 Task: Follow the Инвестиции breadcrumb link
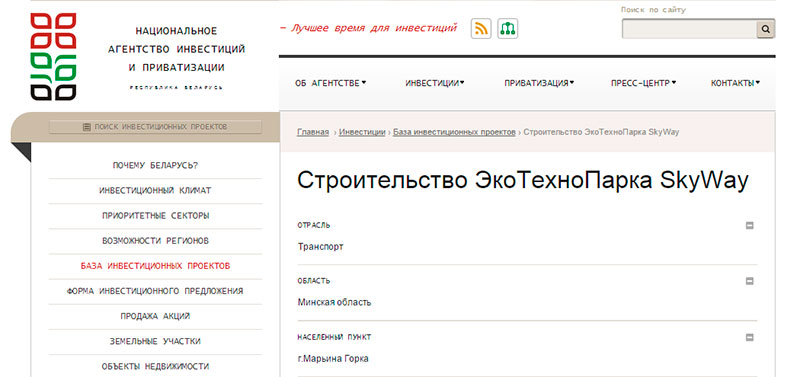click(x=362, y=132)
